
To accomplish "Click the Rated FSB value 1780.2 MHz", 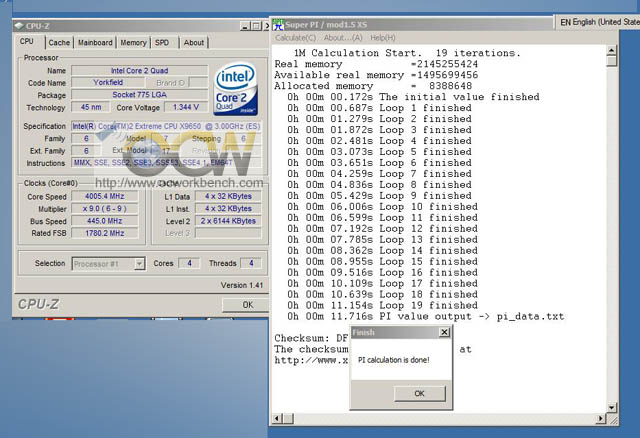I will (x=104, y=233).
